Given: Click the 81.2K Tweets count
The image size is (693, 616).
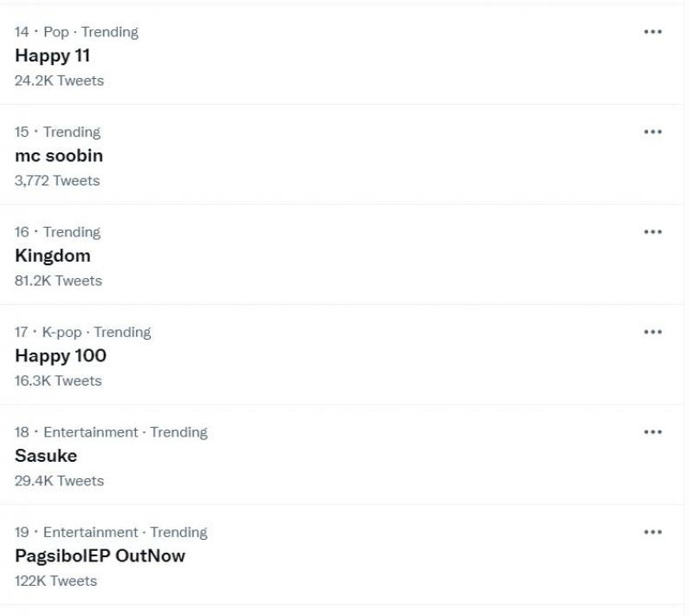Looking at the screenshot, I should click(x=58, y=281).
